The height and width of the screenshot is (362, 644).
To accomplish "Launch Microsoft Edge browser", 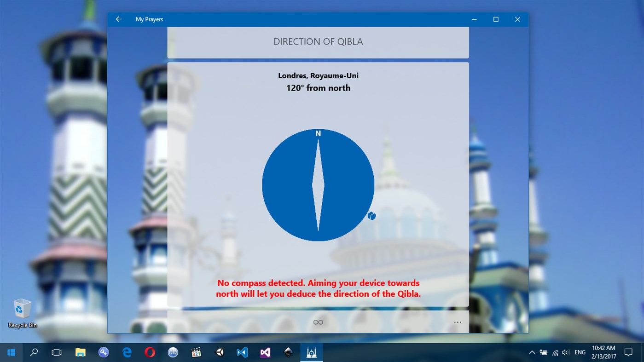I will [x=127, y=352].
